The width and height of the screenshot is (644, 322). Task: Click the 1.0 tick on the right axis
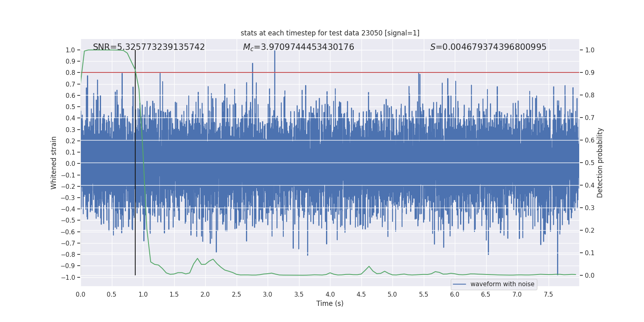[x=590, y=50]
